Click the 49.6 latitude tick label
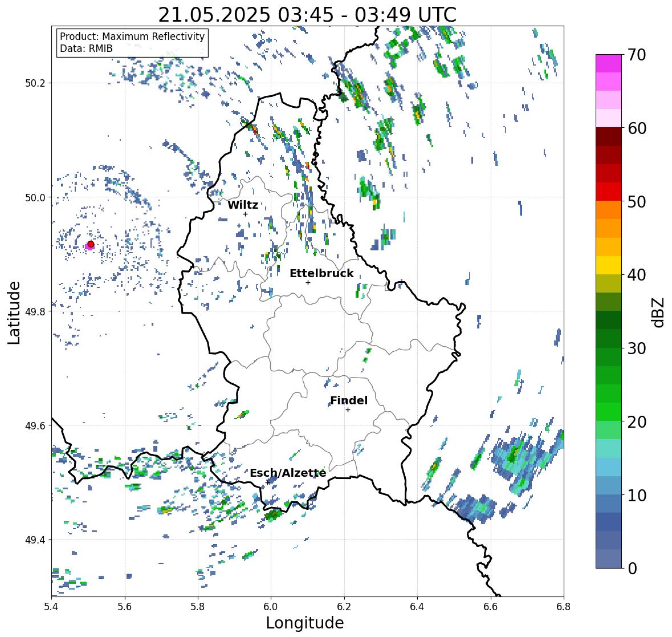 pos(35,425)
